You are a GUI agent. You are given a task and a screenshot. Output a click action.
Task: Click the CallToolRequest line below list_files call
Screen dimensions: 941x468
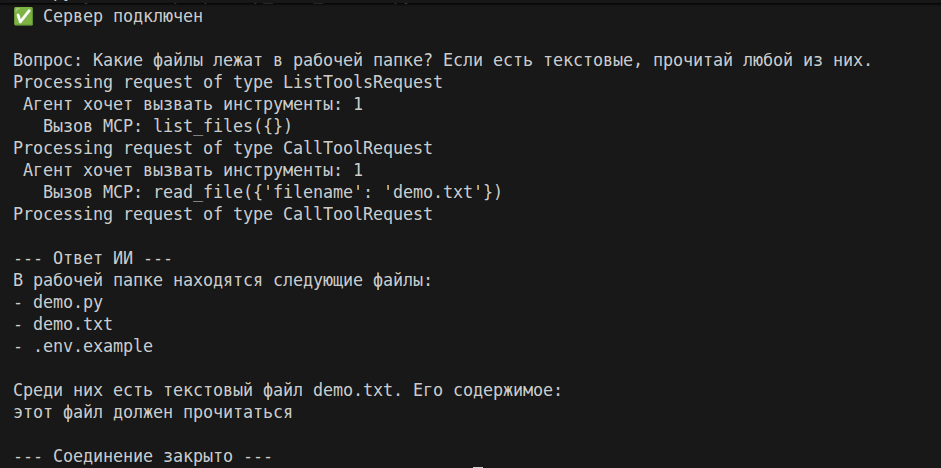click(222, 148)
